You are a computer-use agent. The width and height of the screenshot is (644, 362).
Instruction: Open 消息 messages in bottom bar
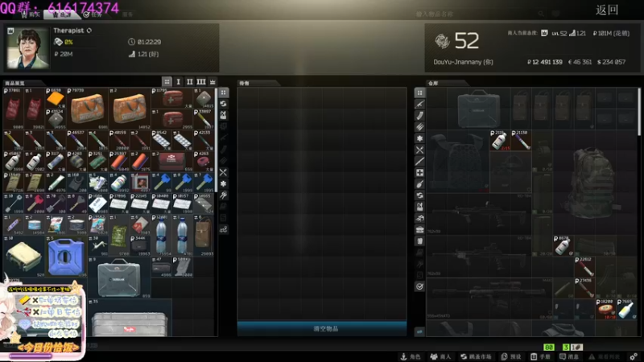570,356
